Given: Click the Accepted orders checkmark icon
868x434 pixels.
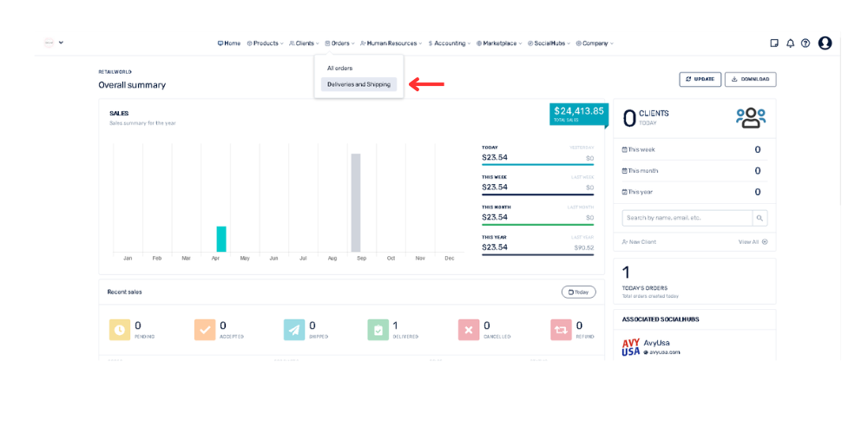Looking at the screenshot, I should click(x=205, y=330).
